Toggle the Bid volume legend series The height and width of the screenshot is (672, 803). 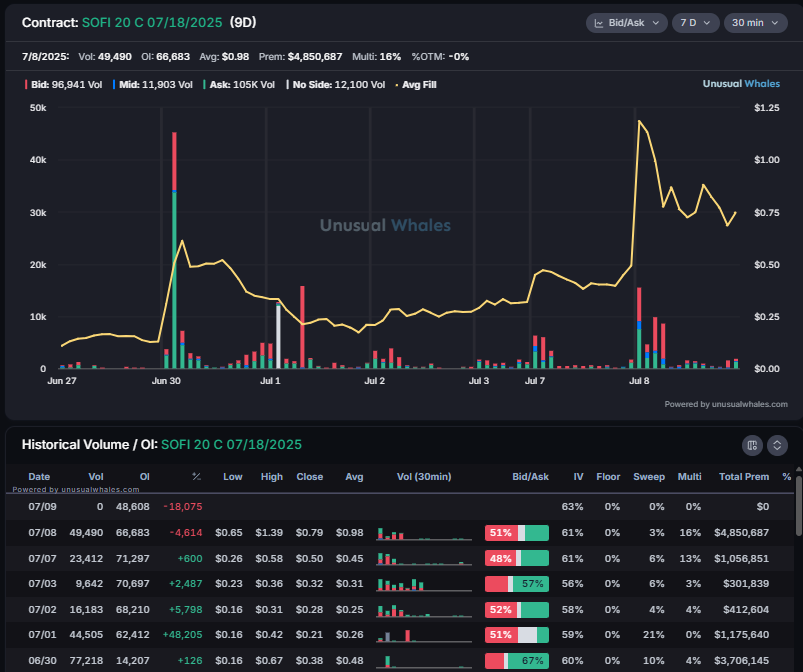[x=64, y=85]
